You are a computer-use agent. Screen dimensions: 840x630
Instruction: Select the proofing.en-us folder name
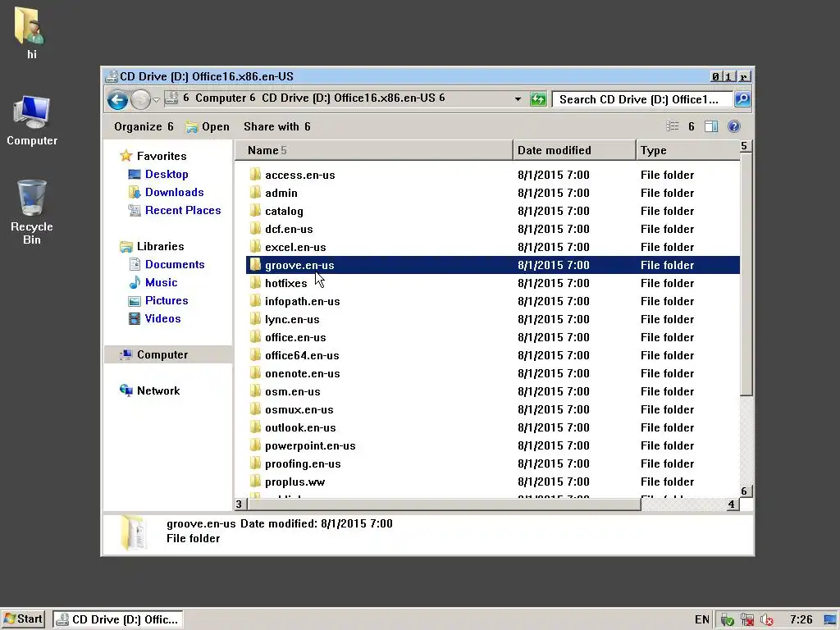[x=303, y=464]
